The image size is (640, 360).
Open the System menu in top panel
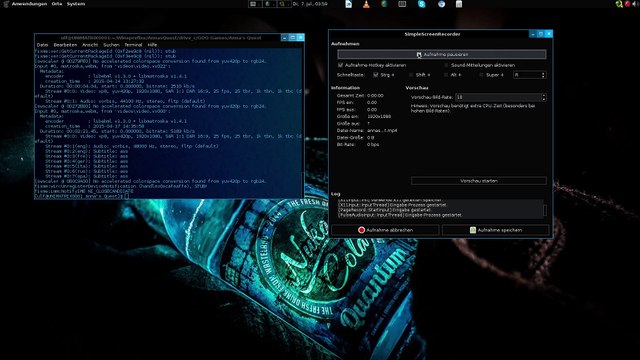coord(76,4)
